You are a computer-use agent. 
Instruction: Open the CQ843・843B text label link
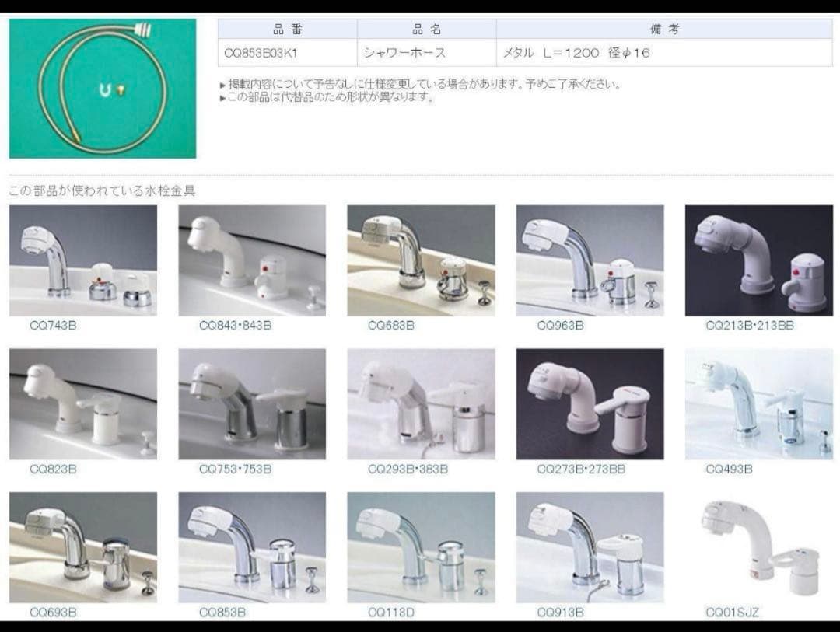(x=235, y=326)
